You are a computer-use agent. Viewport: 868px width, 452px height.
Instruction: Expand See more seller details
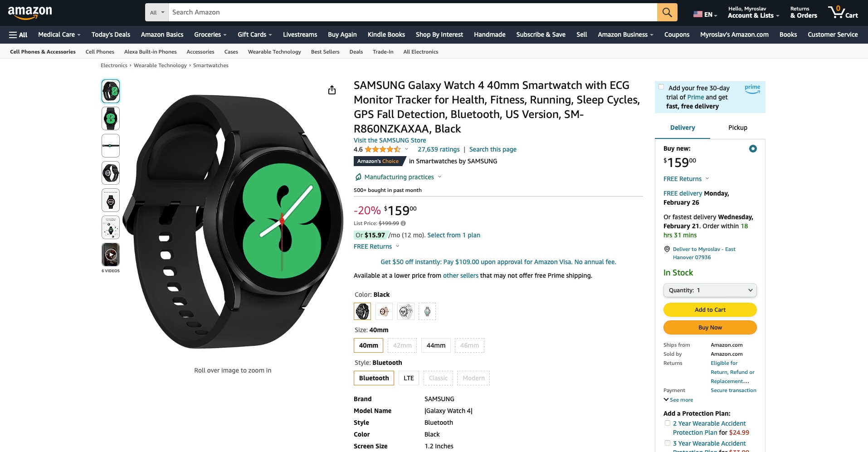tap(678, 400)
